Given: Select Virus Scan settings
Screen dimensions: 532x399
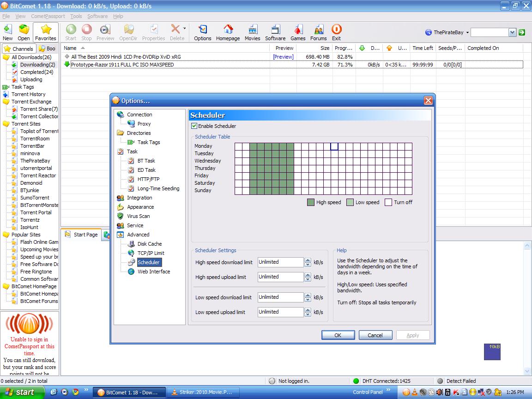Looking at the screenshot, I should coord(139,216).
